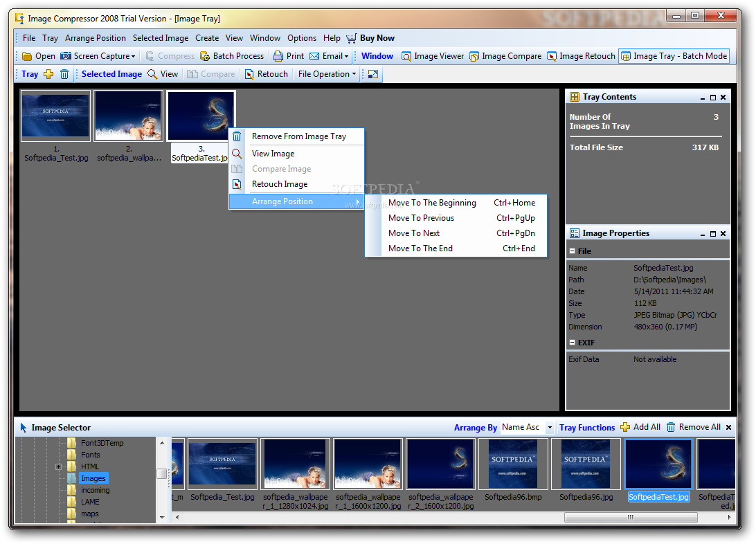Screen dimensions: 756x544
Task: Select Move To The End
Action: point(456,248)
